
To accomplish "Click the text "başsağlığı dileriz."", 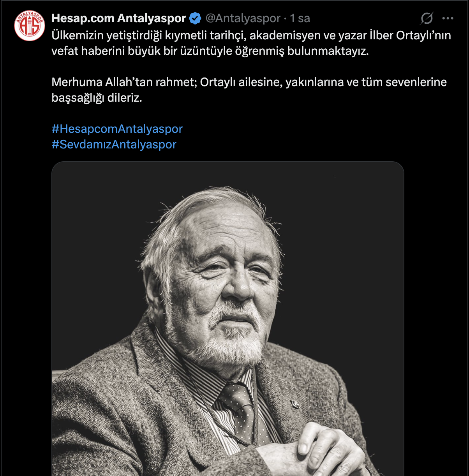I will click(97, 98).
